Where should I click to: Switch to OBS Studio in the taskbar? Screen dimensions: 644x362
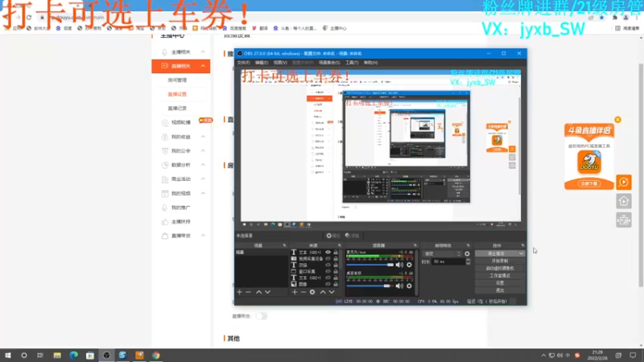(x=106, y=356)
